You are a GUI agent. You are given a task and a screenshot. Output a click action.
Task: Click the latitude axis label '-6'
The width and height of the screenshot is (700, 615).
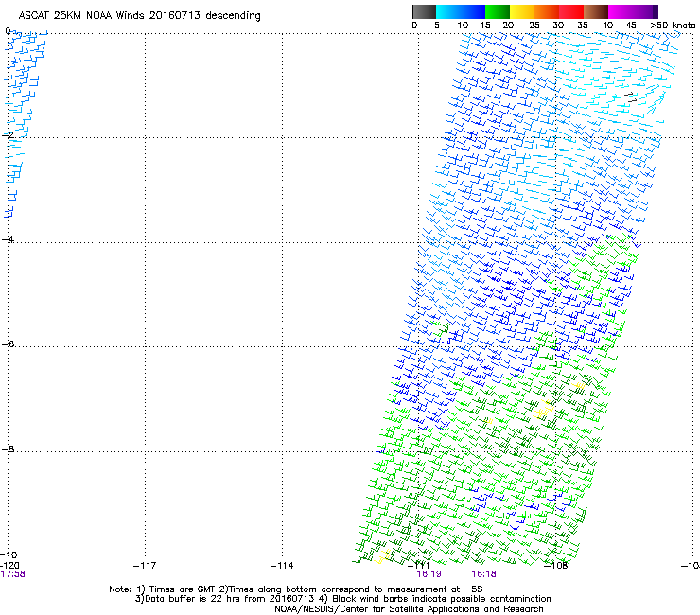coord(8,343)
